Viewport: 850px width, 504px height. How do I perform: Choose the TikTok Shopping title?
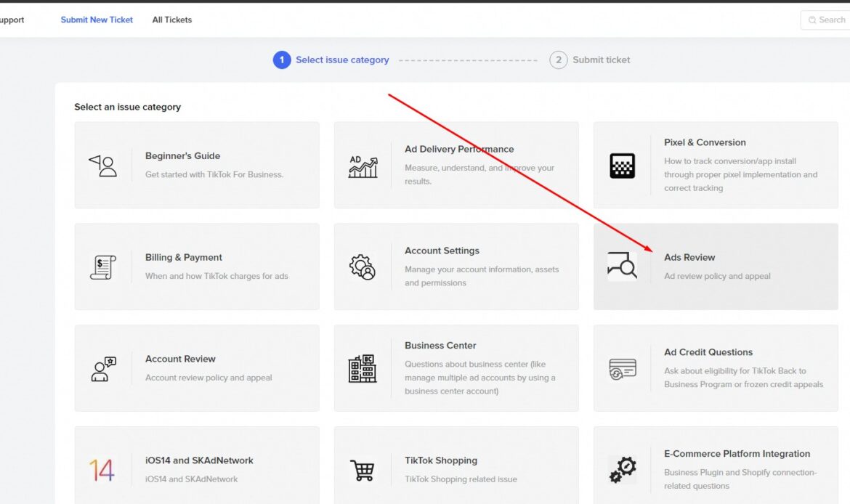441,460
